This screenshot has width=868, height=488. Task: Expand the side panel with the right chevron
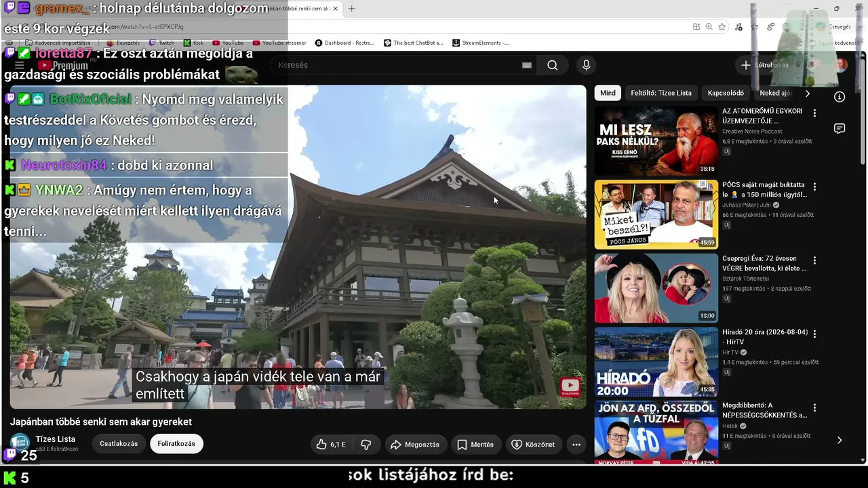[x=840, y=440]
